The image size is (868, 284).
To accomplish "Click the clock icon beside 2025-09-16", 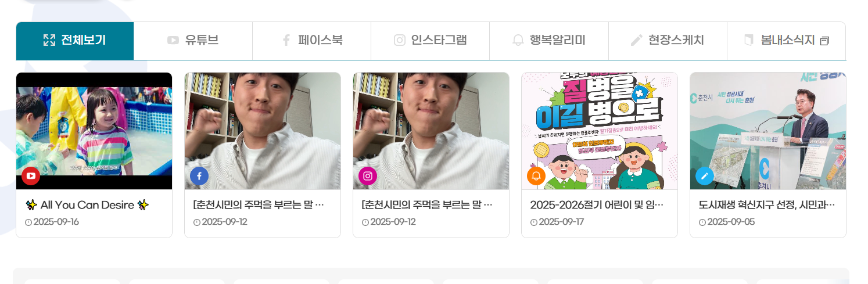I will click(28, 222).
